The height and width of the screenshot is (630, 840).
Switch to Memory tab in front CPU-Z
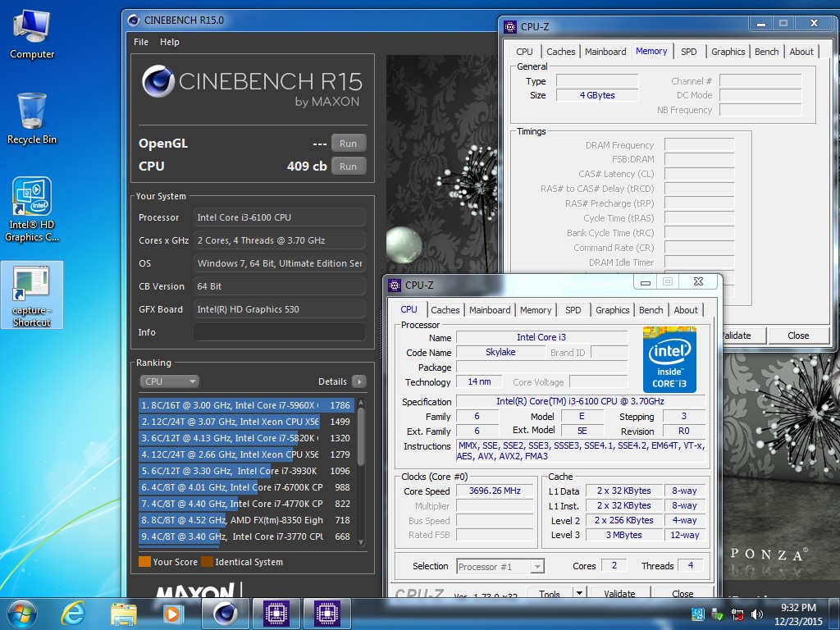535,310
